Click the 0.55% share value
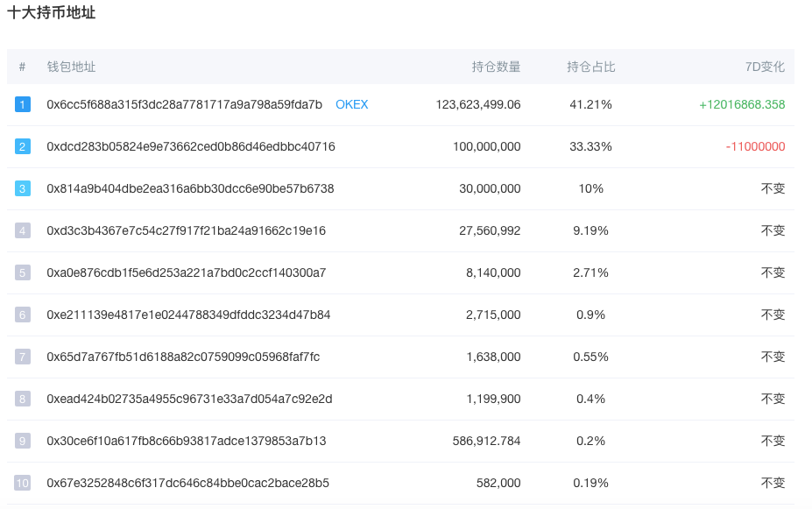 [591, 357]
